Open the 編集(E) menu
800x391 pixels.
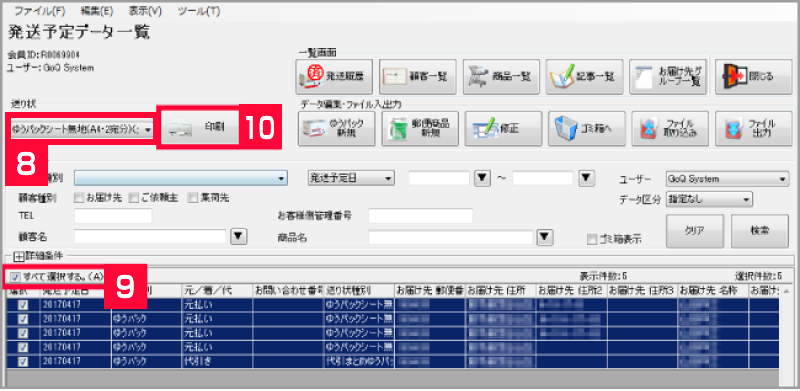click(97, 11)
